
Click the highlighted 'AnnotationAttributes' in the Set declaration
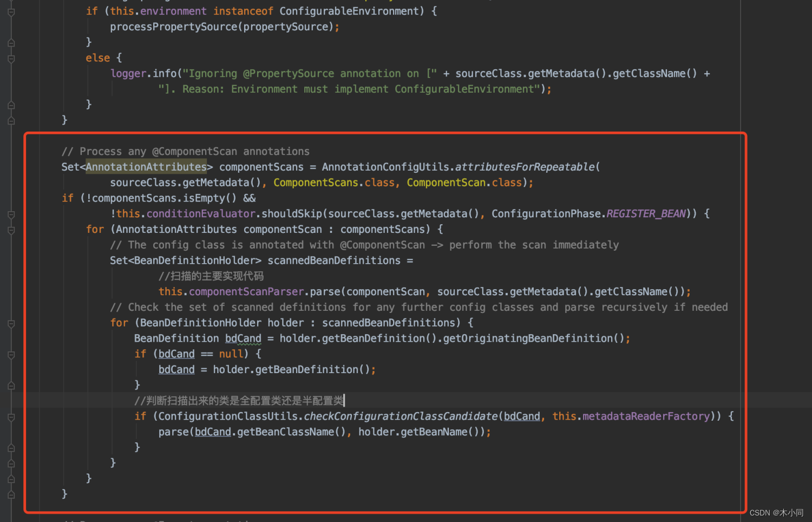[146, 167]
